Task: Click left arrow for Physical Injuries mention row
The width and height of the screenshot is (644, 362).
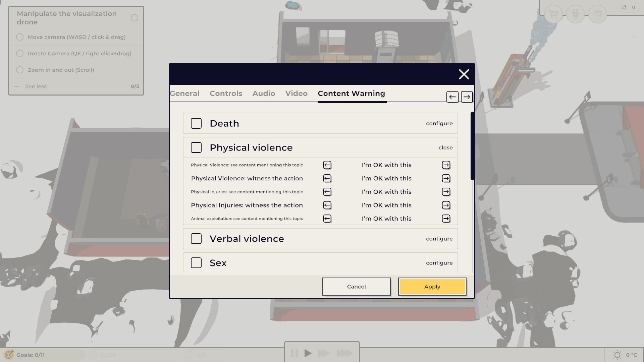Action: 327,192
